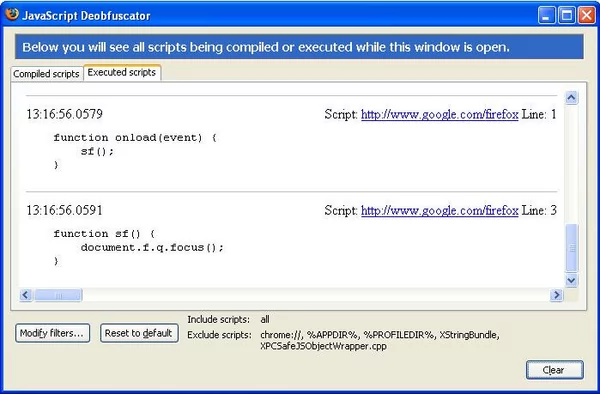600x394 pixels.
Task: Click 'Line: 1' label in first entry
Action: click(x=539, y=114)
